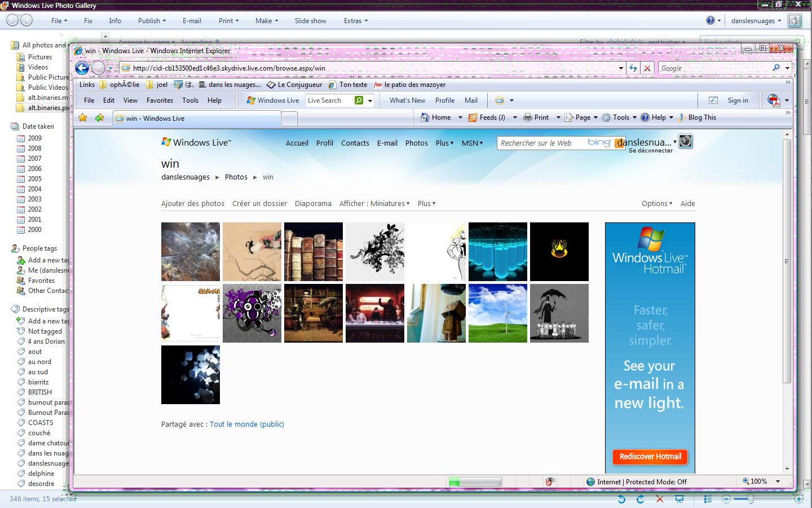This screenshot has height=508, width=812.
Task: Click the windmill on green hill thumbnail
Action: tap(498, 313)
